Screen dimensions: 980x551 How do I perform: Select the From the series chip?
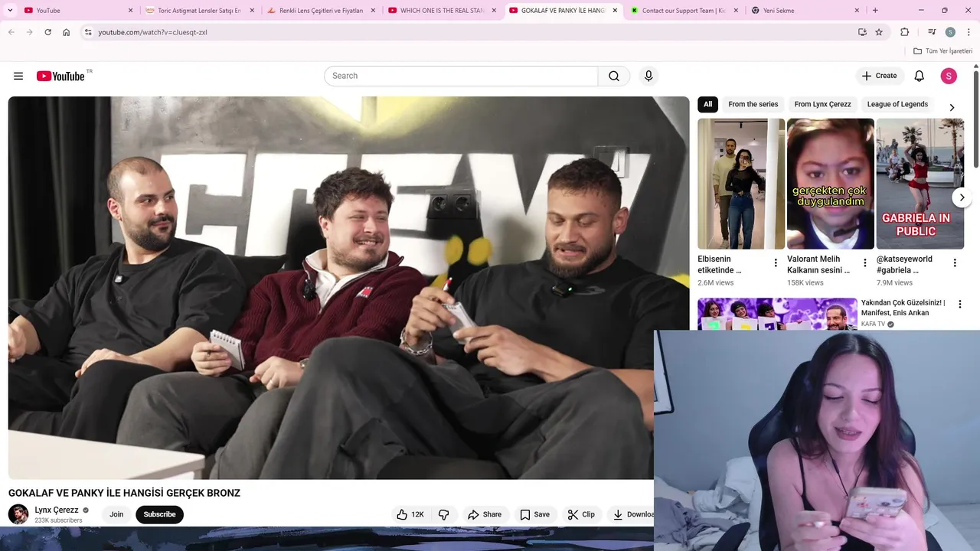[753, 104]
